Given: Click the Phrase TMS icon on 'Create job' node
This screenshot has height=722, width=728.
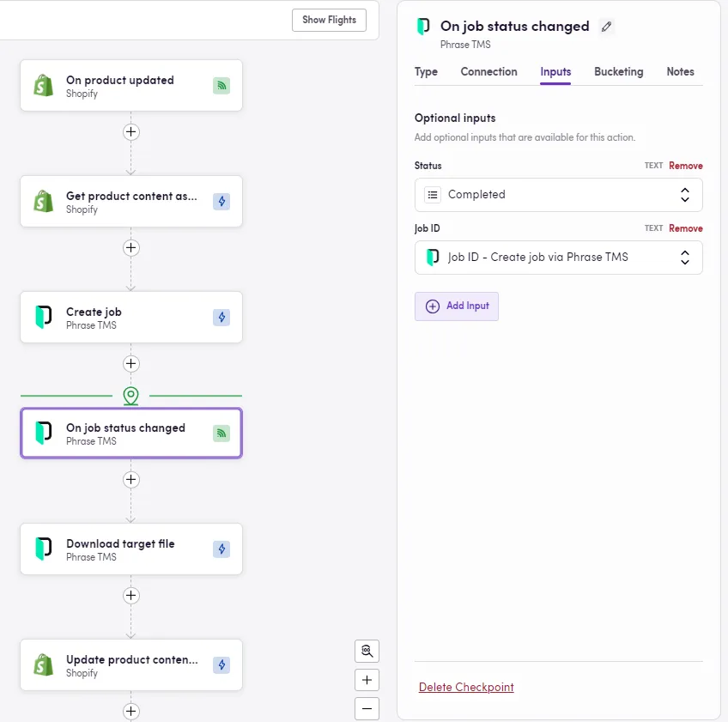Looking at the screenshot, I should pos(43,317).
